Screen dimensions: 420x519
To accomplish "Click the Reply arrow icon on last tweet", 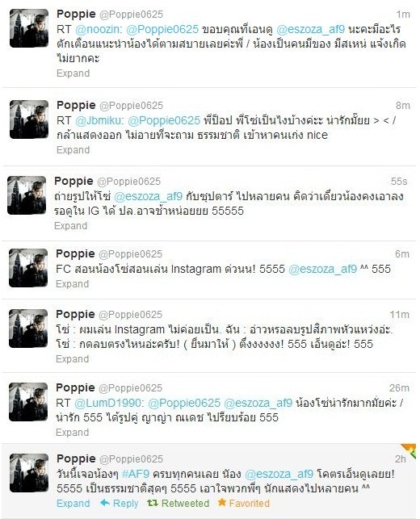I will point(105,503).
